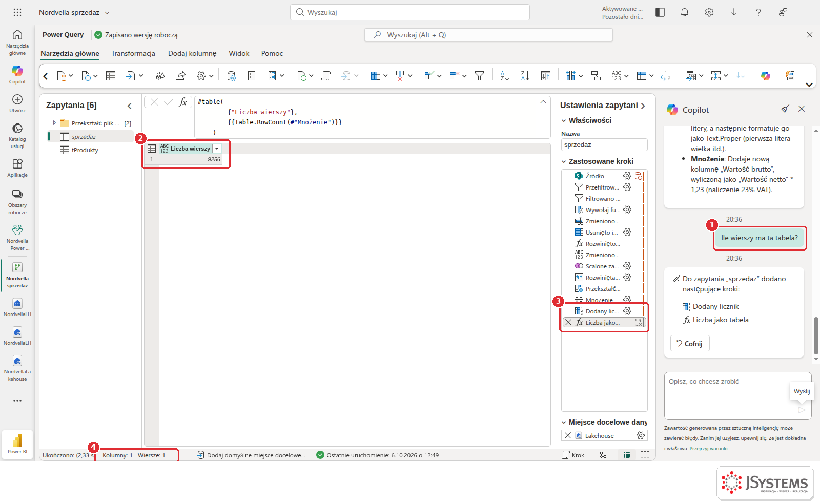Screen dimensions: 820x504
Task: Click the Cofnij undo button in Copilot
Action: pos(690,343)
